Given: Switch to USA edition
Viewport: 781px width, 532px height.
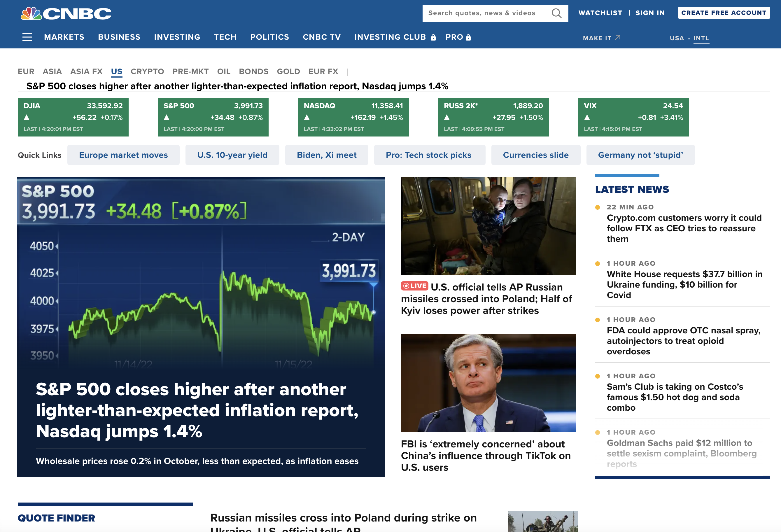Looking at the screenshot, I should (677, 38).
